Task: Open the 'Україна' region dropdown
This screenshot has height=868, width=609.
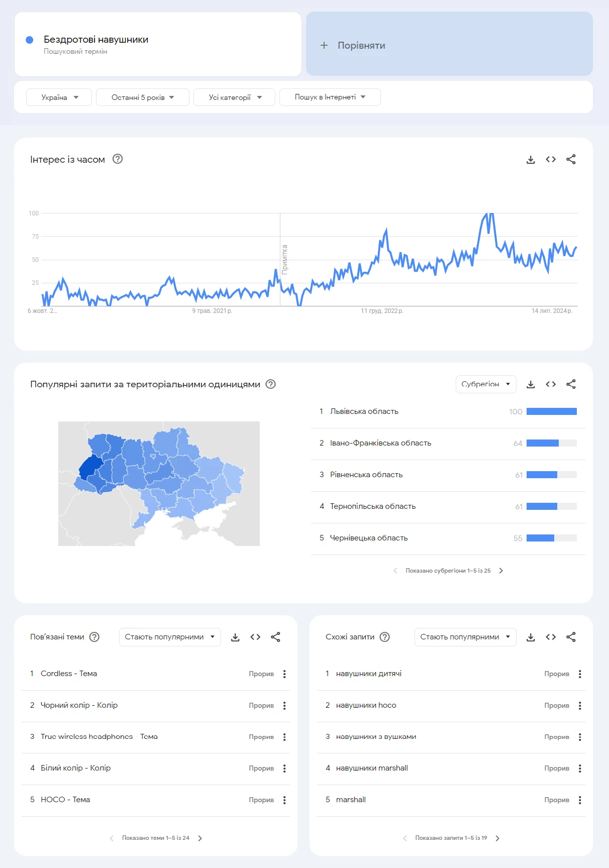Action: pyautogui.click(x=58, y=97)
